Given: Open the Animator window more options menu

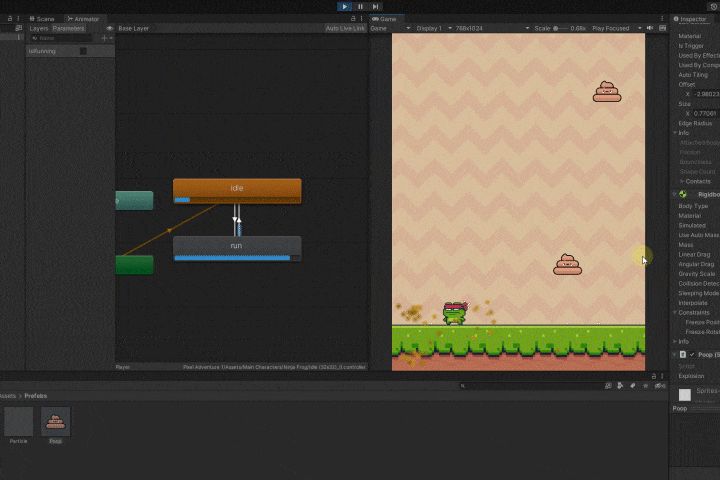Looking at the screenshot, I should point(361,18).
